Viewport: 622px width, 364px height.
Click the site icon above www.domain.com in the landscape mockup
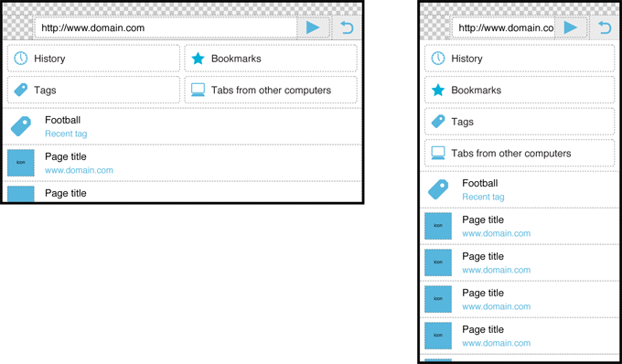[21, 163]
